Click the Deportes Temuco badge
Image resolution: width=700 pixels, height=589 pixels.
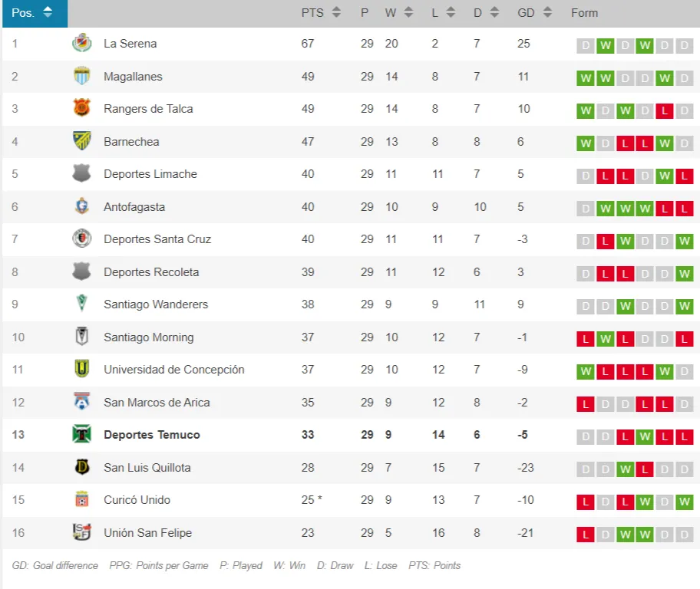81,435
